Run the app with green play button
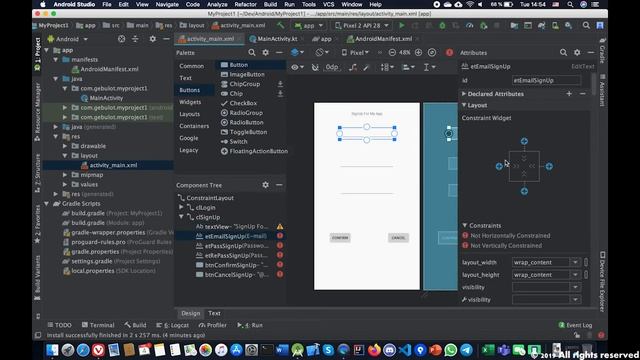 coord(402,25)
